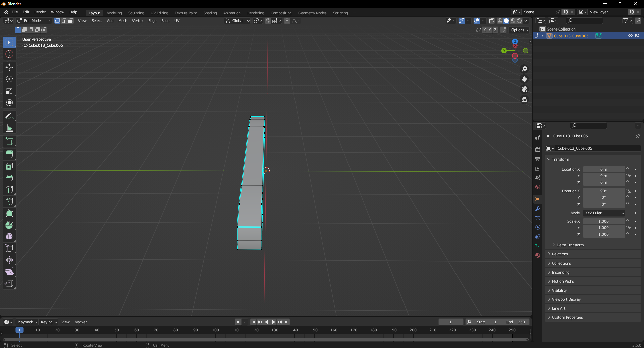The height and width of the screenshot is (348, 644).
Task: Click the viewport Options button
Action: point(519,30)
